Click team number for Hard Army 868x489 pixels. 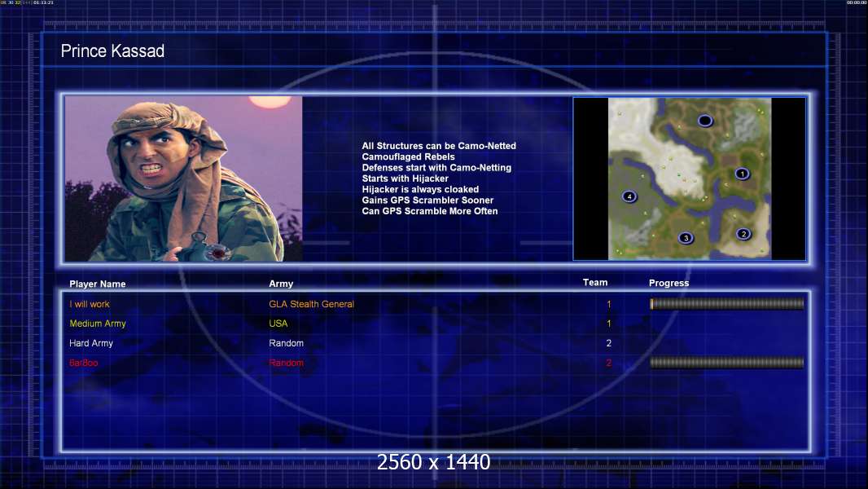pyautogui.click(x=609, y=343)
